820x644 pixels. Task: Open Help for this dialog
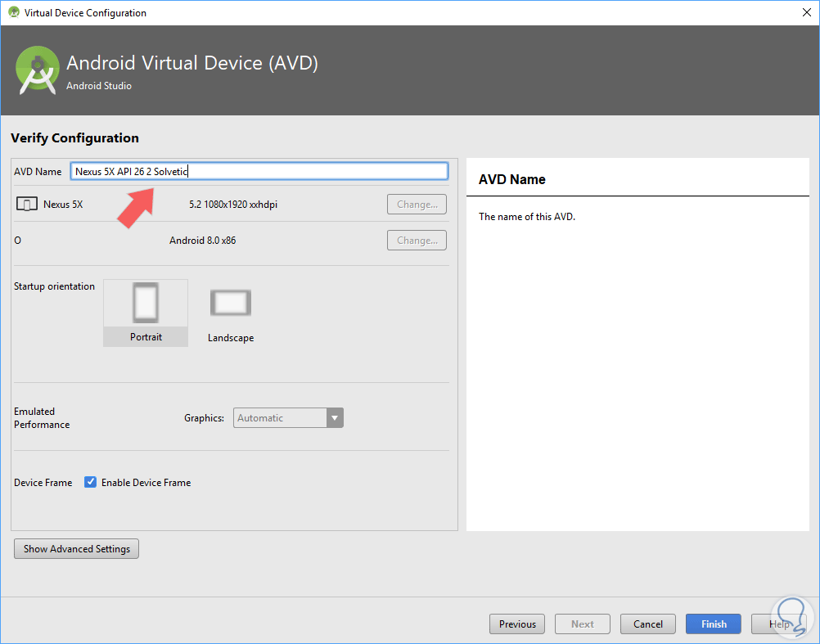(779, 624)
